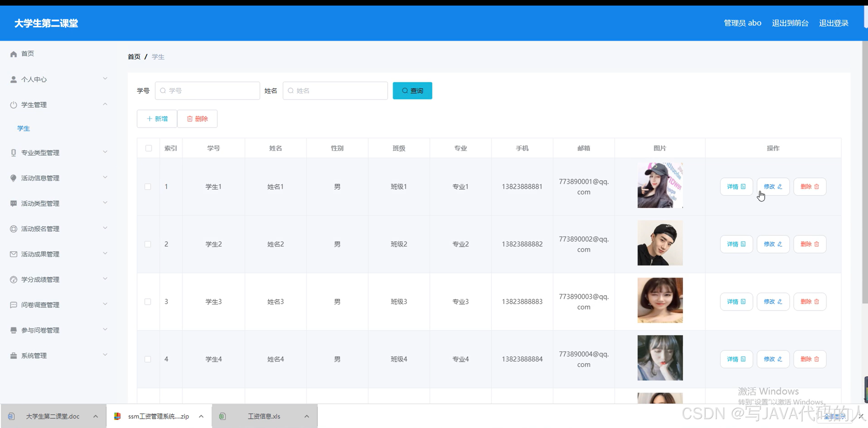Open the 学分成绩管理 menu

(40, 279)
